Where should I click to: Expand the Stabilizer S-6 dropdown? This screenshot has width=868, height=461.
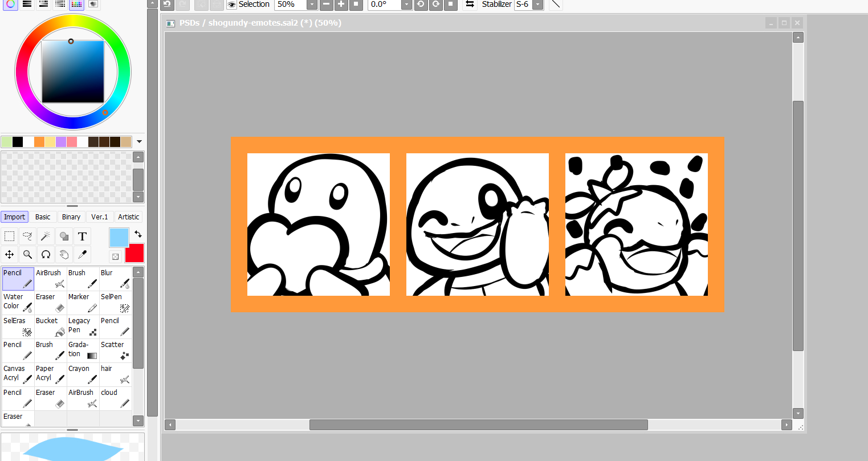[537, 5]
